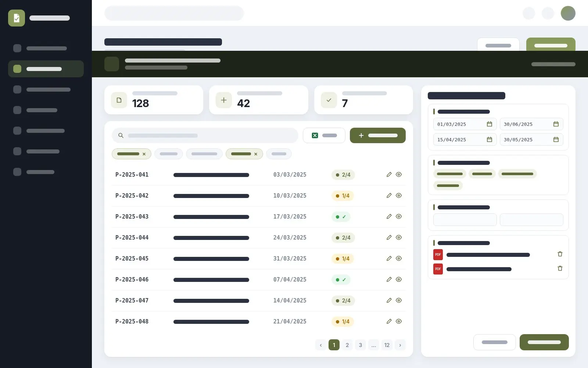Edit row P-2025-042 with pencil icon

pyautogui.click(x=389, y=195)
